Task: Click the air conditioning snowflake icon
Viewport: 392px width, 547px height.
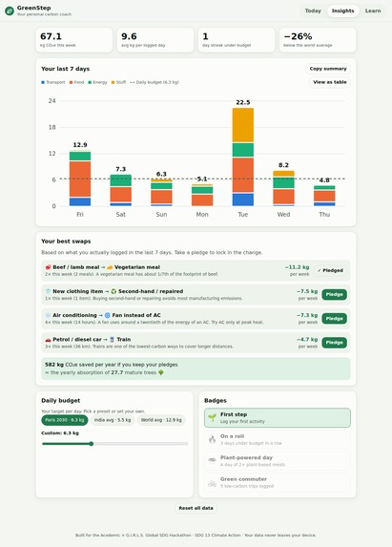Action: 48,315
